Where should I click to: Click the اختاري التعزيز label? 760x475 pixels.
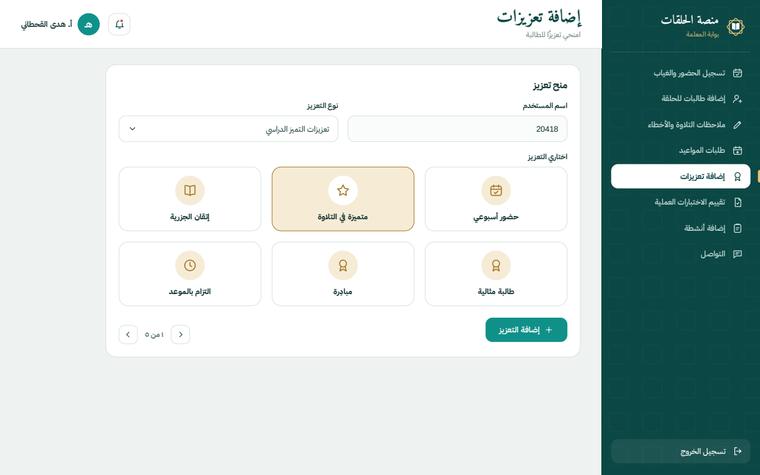click(547, 157)
